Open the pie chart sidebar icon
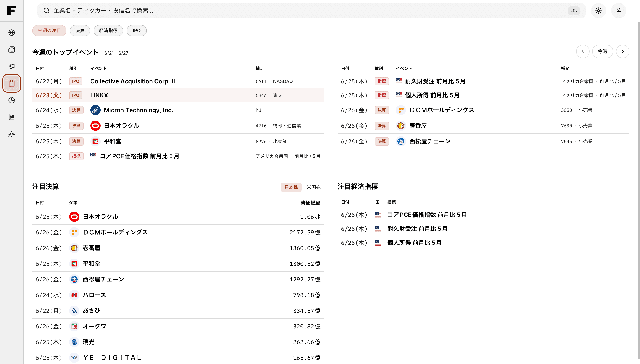The height and width of the screenshot is (364, 640). pyautogui.click(x=11, y=100)
